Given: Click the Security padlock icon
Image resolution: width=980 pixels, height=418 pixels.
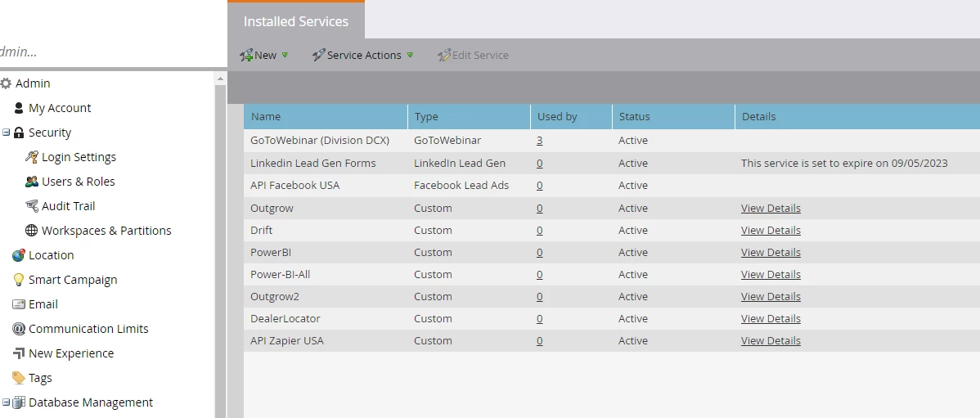Looking at the screenshot, I should point(19,133).
